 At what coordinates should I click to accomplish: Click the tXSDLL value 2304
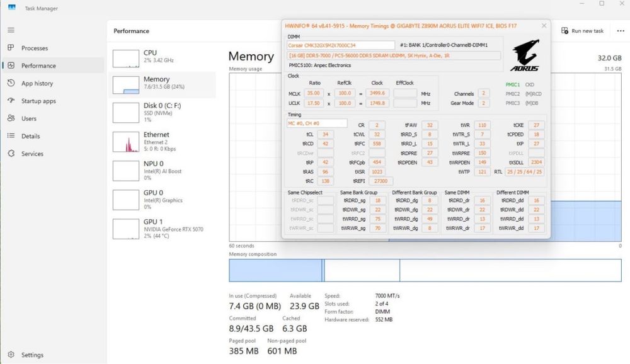coord(536,162)
